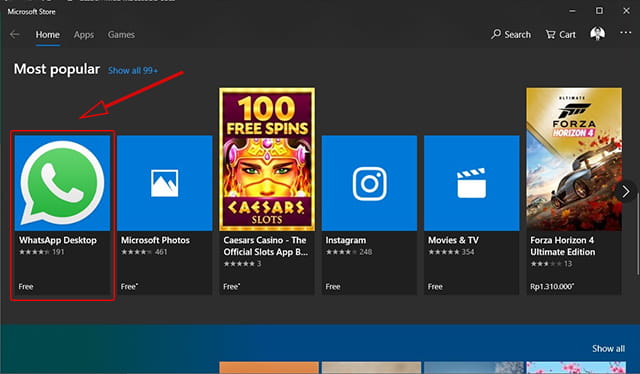Open the three-dot more options menu
This screenshot has height=374, width=640.
point(625,33)
